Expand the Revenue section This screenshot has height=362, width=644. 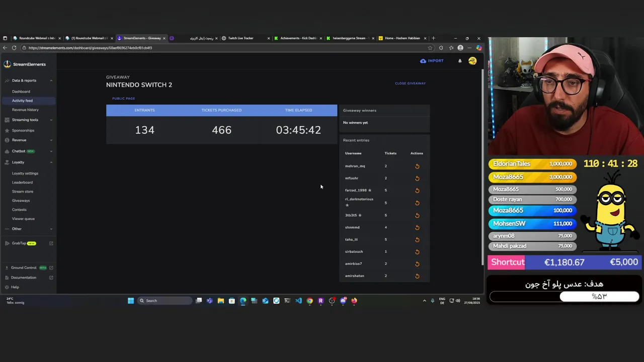[51, 140]
